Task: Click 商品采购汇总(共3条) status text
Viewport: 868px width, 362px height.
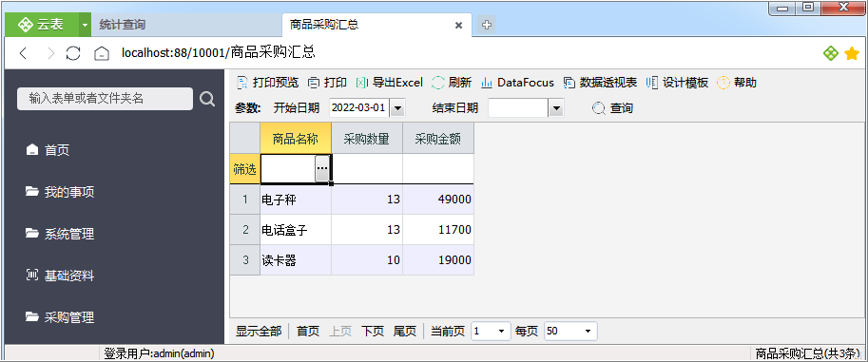Action: [x=808, y=353]
